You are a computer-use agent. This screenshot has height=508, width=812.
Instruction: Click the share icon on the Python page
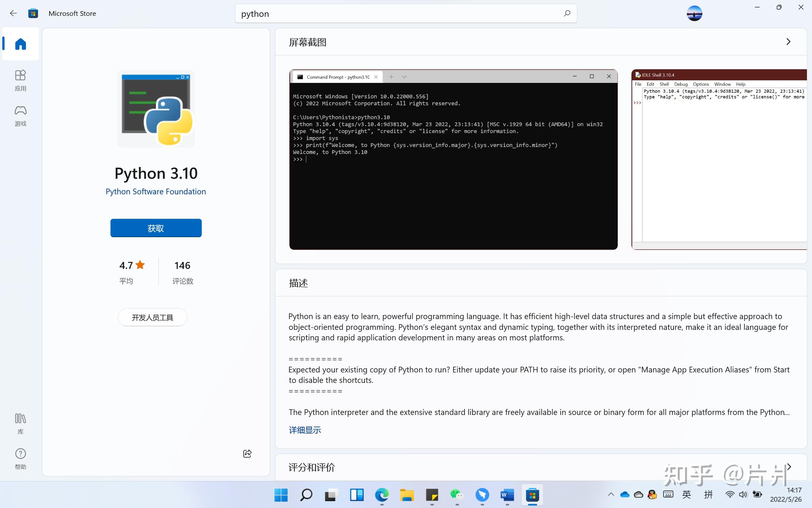click(x=247, y=453)
